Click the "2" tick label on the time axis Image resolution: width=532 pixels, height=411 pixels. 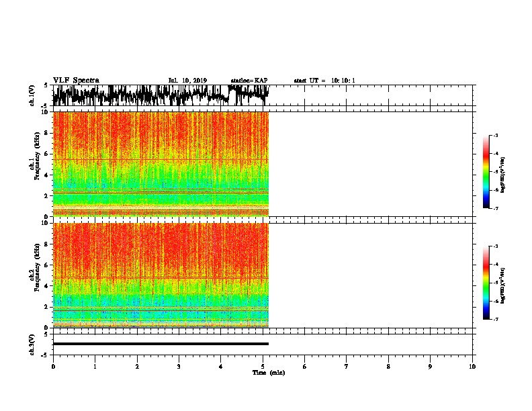[x=137, y=367]
